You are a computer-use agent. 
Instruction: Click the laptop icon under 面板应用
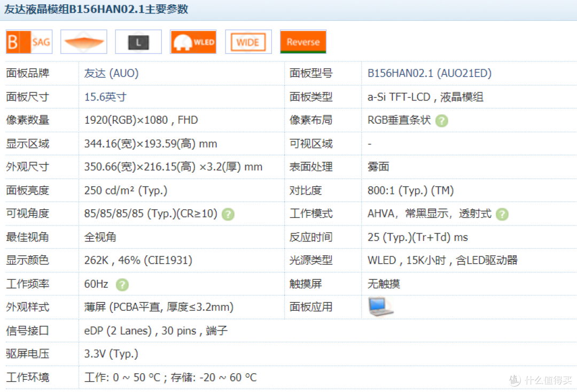click(380, 307)
